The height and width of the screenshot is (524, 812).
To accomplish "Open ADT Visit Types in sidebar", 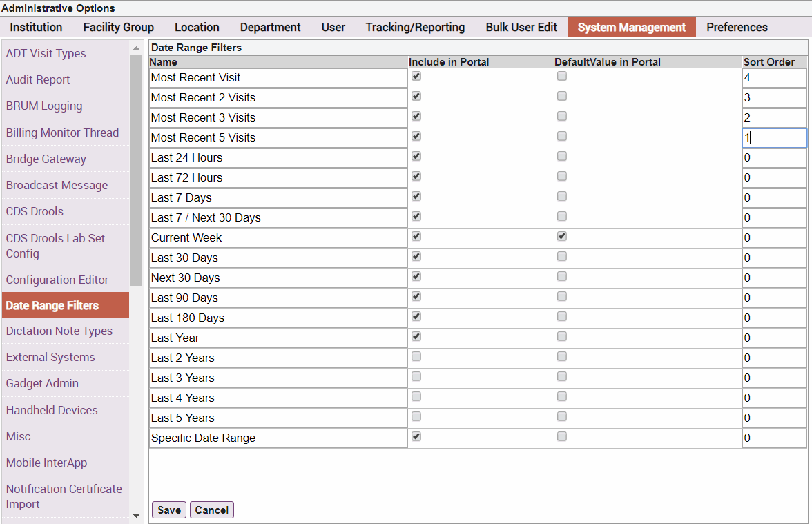I will tap(65, 53).
